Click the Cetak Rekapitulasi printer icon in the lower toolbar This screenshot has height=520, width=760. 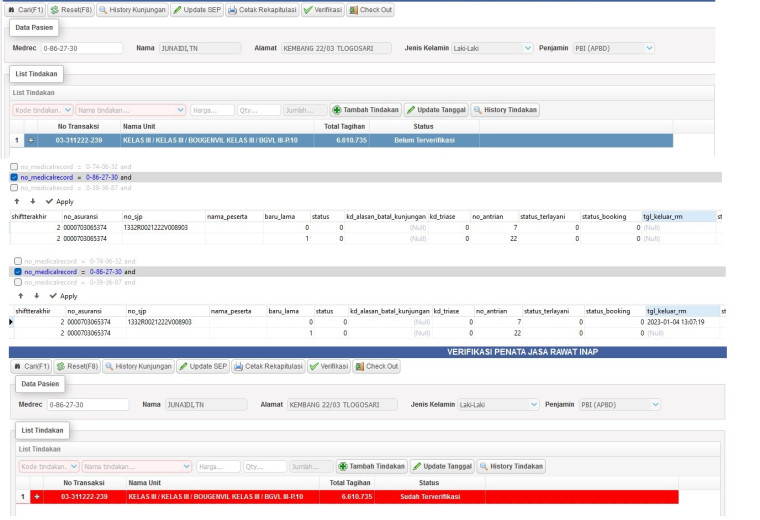point(238,366)
